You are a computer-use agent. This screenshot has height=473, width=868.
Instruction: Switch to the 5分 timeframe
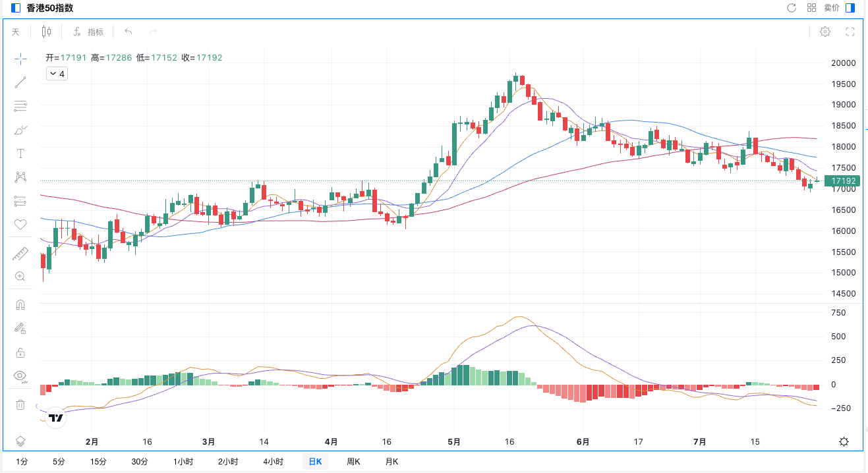59,462
